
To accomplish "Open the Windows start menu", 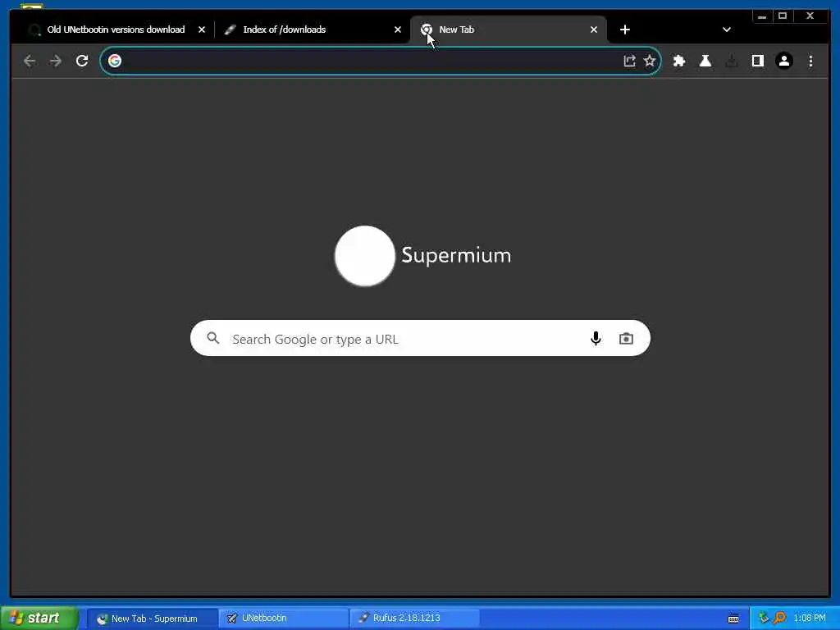I will pos(39,618).
